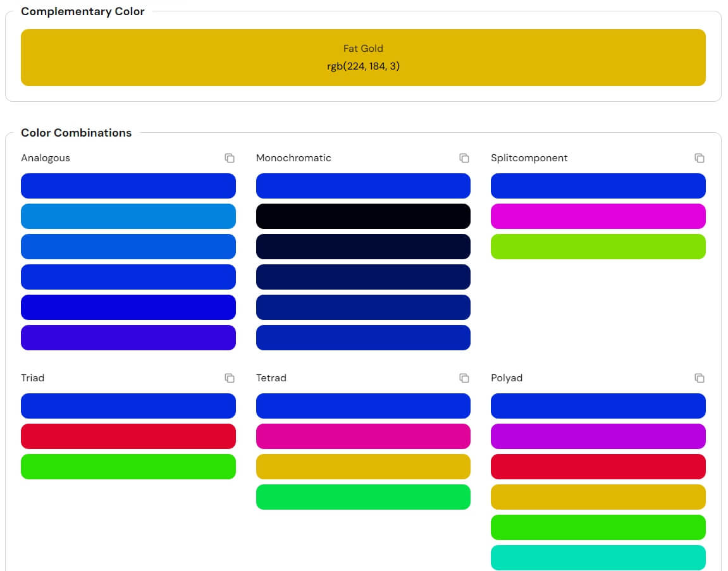728x571 pixels.
Task: Select the bright green swatch in Polyad
Action: click(598, 527)
